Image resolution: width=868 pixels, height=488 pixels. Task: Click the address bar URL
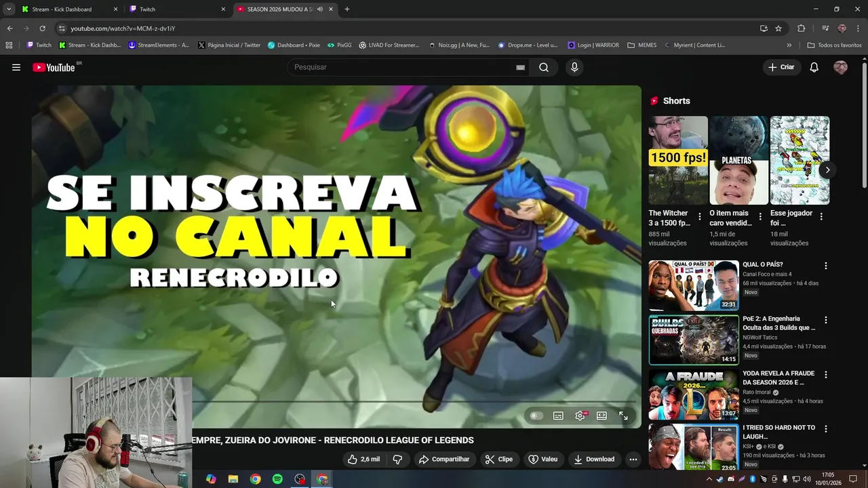[x=123, y=28]
